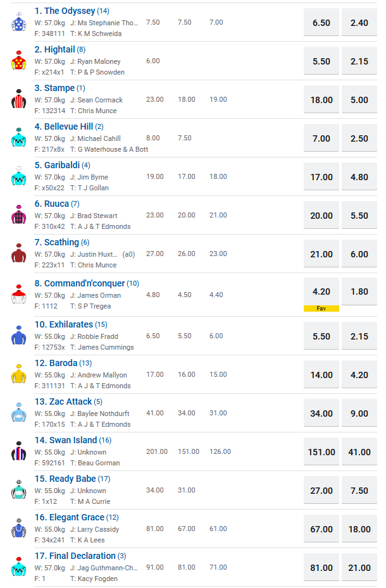Select Hightail win odds 5.50
386x588 pixels.
coord(321,61)
